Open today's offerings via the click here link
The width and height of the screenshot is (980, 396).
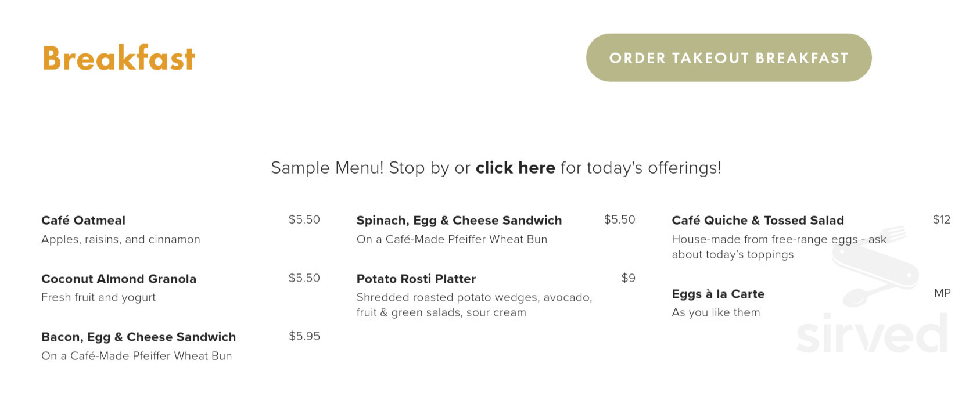pos(515,168)
